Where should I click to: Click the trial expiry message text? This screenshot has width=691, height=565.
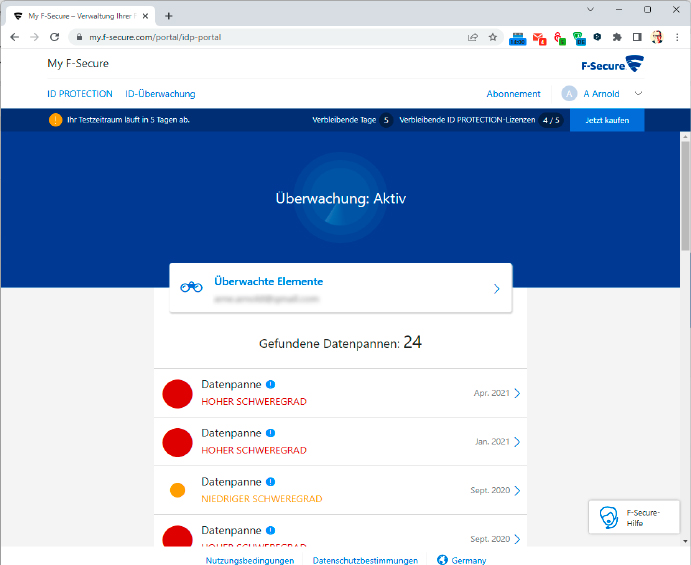tap(128, 120)
